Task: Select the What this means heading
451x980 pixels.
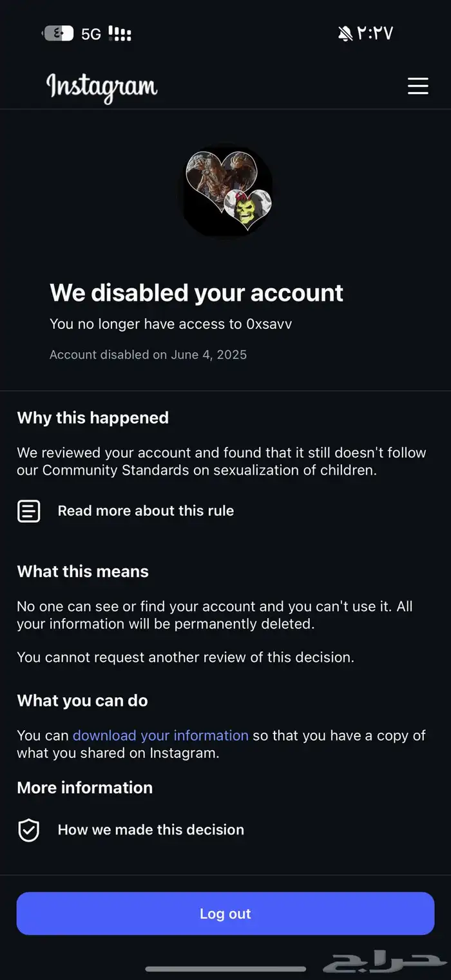Action: pos(83,572)
